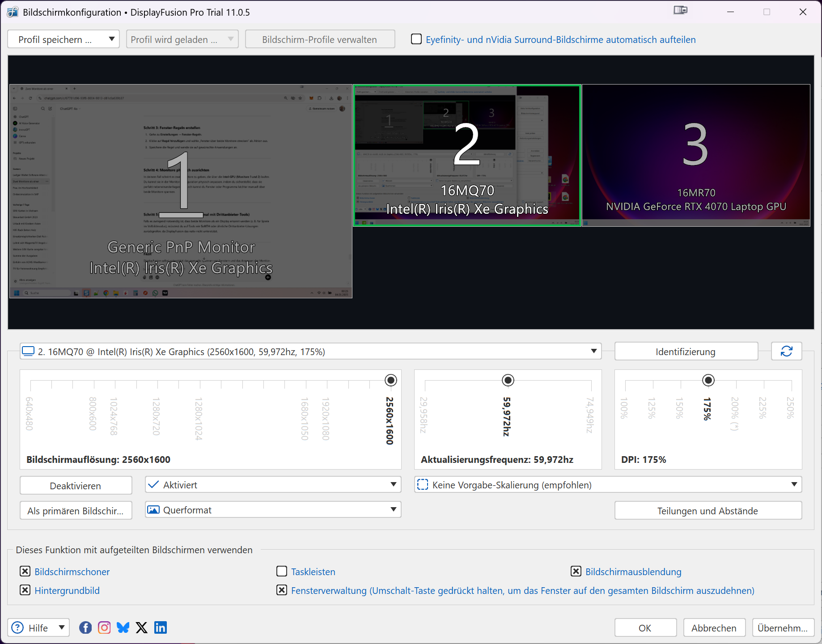The width and height of the screenshot is (822, 644).
Task: Click the Bildschirmausblendung link label
Action: click(x=633, y=572)
